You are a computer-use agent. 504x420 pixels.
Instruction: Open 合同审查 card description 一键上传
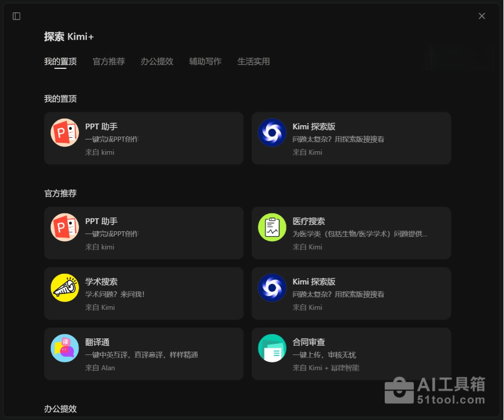coord(324,355)
